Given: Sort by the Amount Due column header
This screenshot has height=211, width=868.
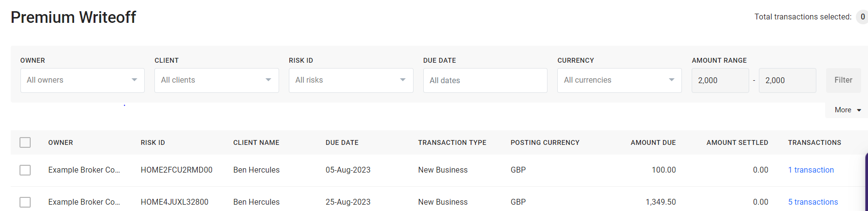Looking at the screenshot, I should pyautogui.click(x=653, y=142).
